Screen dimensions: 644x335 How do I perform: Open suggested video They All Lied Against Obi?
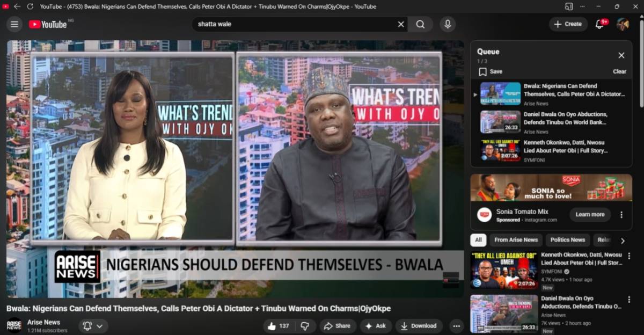pos(504,270)
